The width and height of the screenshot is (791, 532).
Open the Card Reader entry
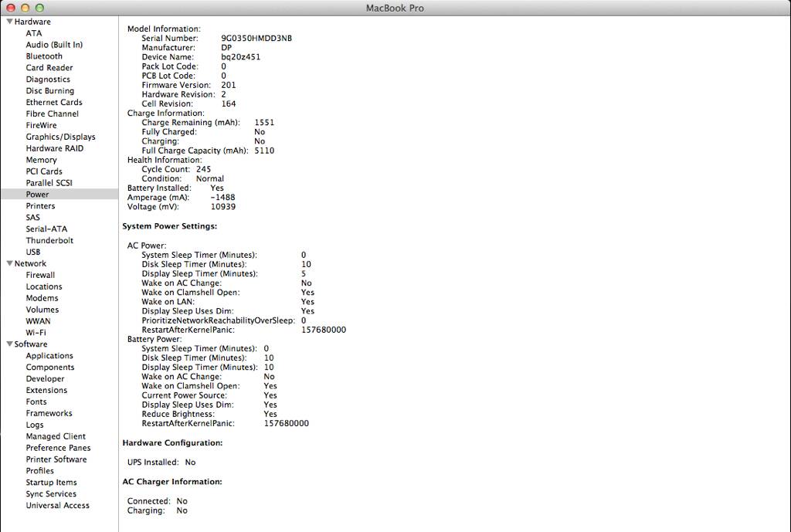(49, 68)
